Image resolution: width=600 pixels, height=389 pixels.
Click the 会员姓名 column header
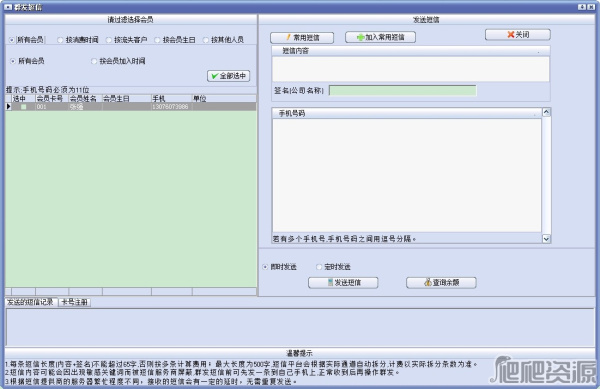86,99
